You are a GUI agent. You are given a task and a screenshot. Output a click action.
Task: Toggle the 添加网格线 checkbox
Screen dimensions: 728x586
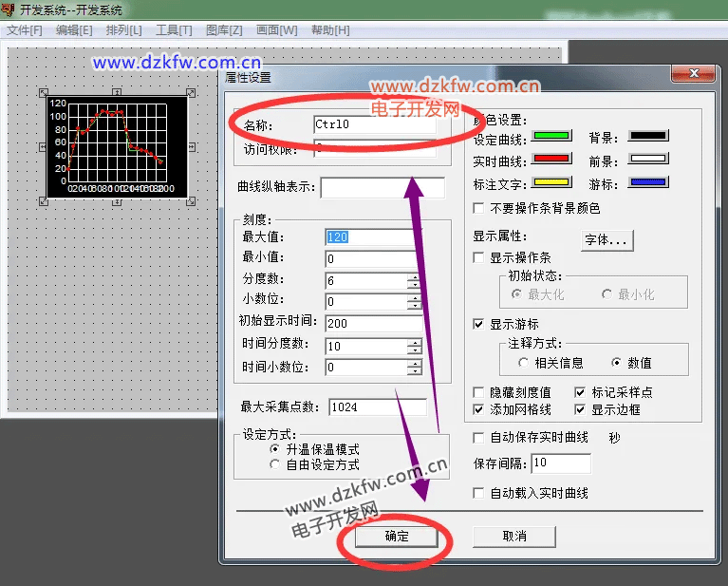[479, 410]
